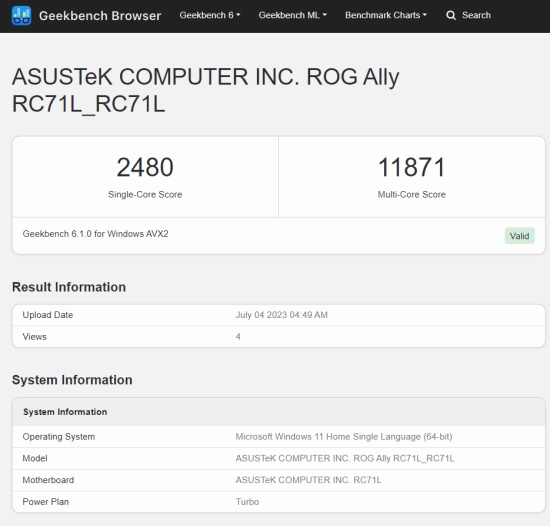Select the Microsoft Windows 11 Home value

point(344,437)
